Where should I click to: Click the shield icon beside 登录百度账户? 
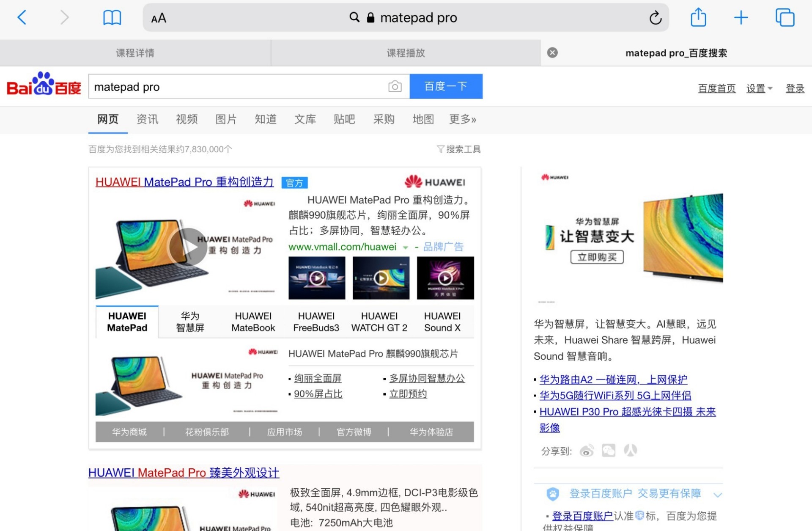coord(552,494)
